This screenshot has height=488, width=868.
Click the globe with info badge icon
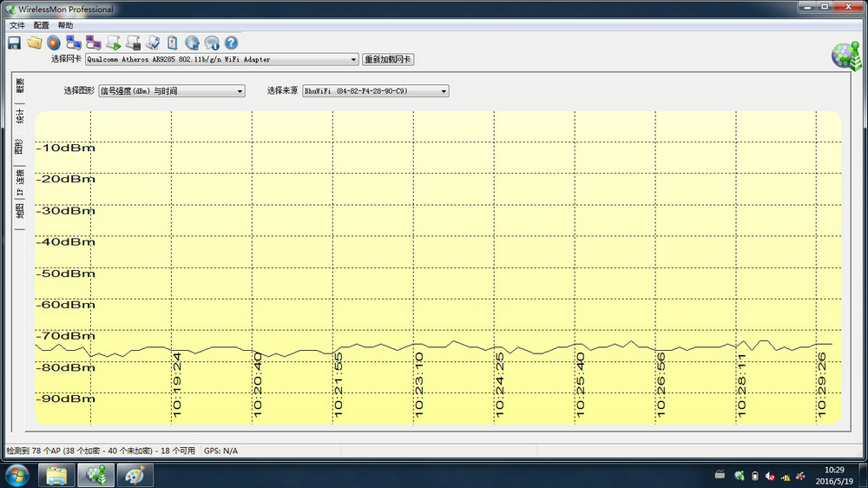(192, 43)
